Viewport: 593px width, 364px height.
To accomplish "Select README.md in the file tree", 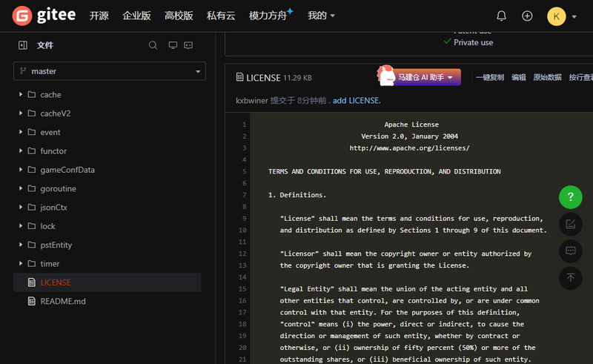I will coord(63,301).
